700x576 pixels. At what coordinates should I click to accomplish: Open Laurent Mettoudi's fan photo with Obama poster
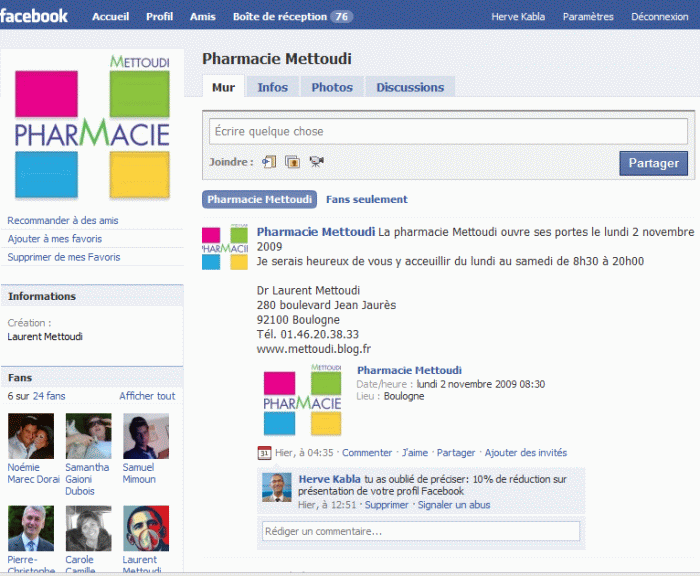click(x=146, y=528)
